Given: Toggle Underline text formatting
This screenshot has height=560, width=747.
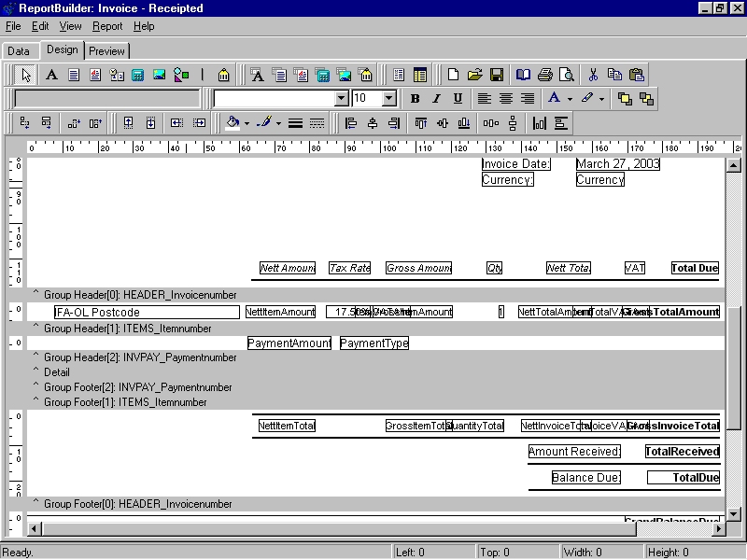Looking at the screenshot, I should (458, 98).
